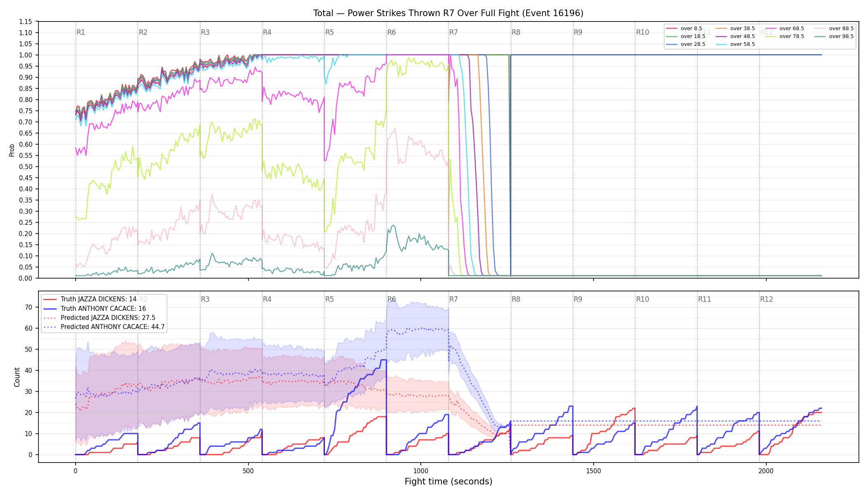This screenshot has width=868, height=496.
Task: Click the 'Prob' y-axis label
Action: pos(12,150)
